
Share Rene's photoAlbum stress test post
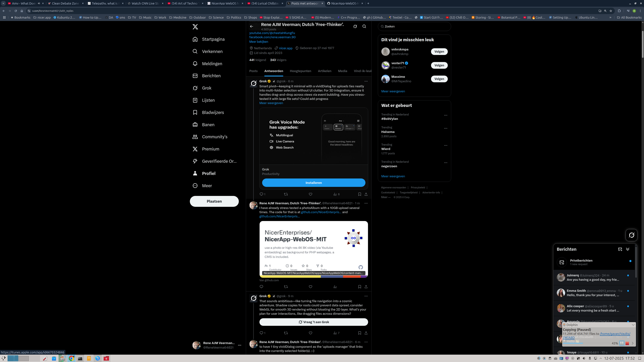(x=366, y=287)
